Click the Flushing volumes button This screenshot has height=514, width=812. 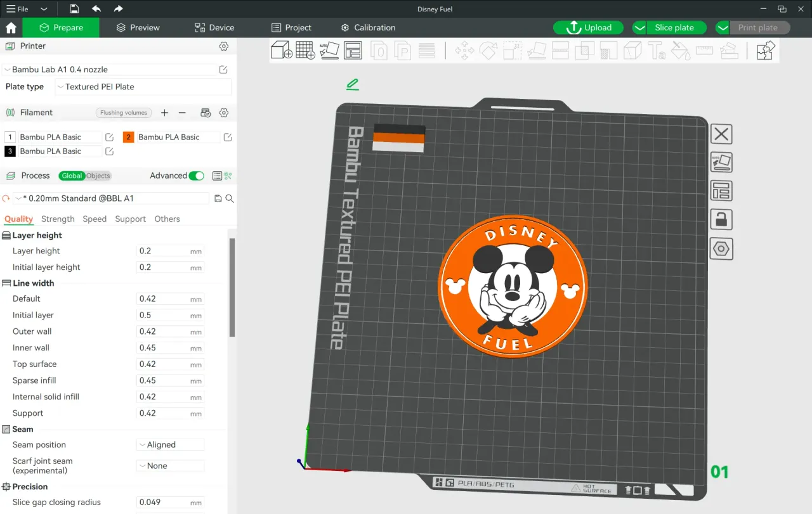123,113
